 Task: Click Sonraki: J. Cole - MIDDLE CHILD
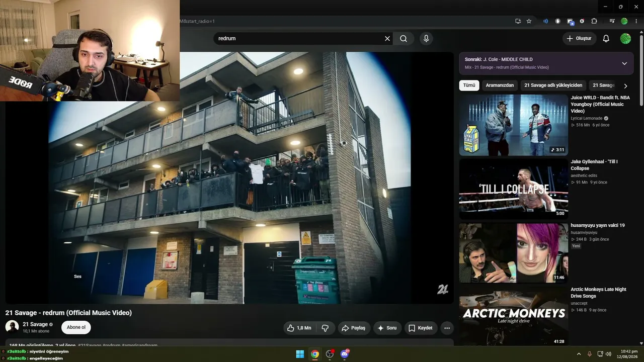[x=499, y=59]
